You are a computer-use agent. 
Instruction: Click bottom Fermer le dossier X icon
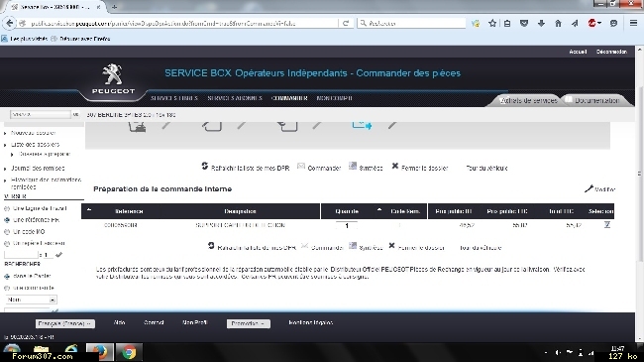coord(391,246)
